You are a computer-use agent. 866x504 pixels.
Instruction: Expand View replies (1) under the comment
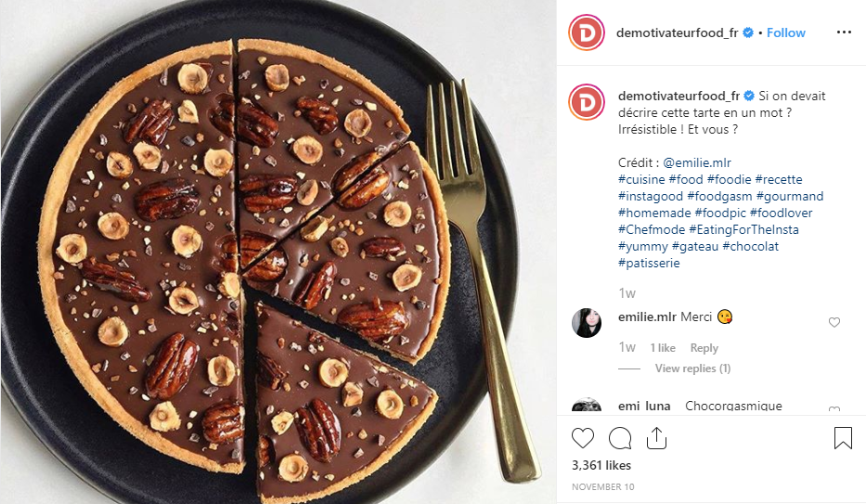coord(692,368)
